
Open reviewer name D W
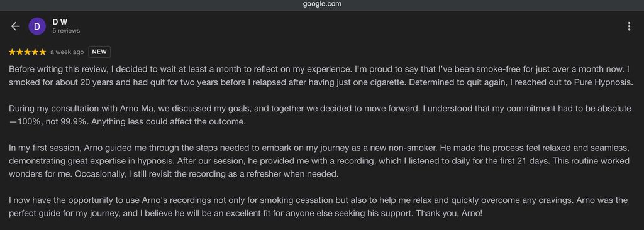pyautogui.click(x=60, y=22)
